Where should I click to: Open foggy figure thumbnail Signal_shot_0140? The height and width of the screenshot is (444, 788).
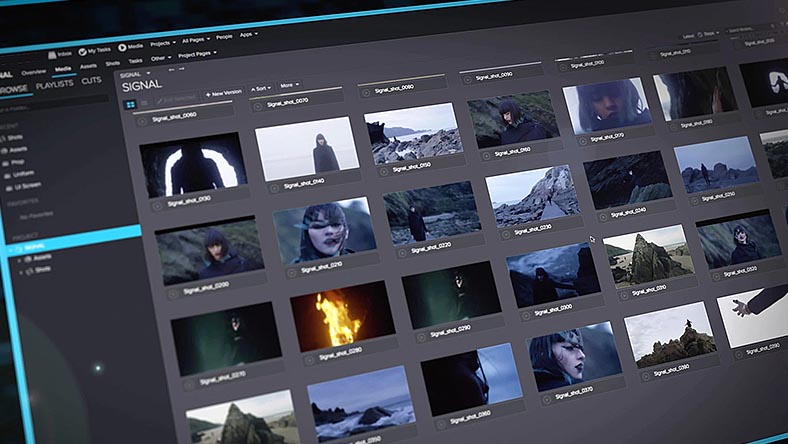click(x=307, y=148)
